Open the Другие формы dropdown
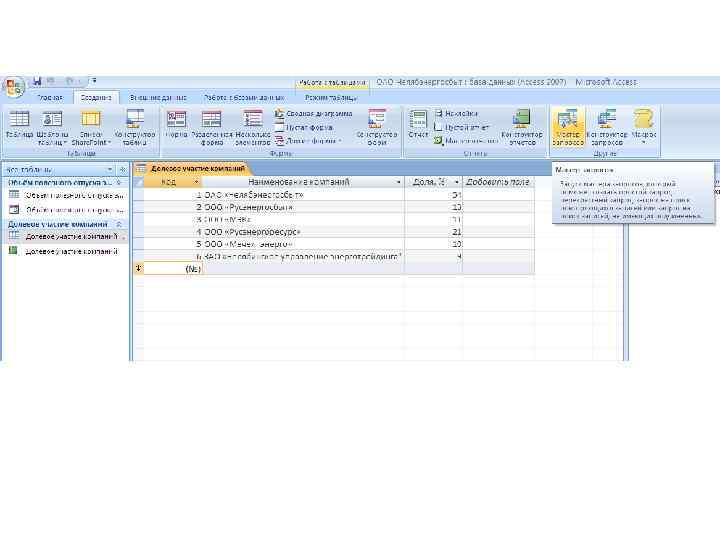 tap(308, 141)
